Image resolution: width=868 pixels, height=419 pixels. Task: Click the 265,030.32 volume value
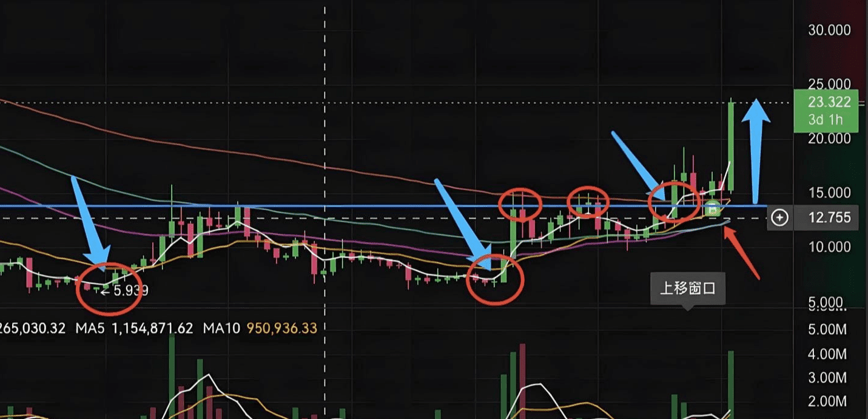click(33, 329)
